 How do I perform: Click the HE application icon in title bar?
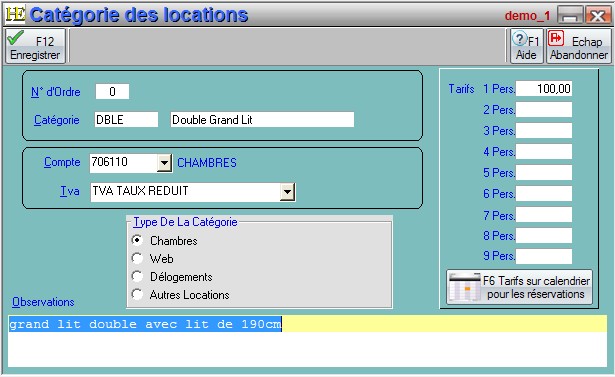pyautogui.click(x=15, y=15)
